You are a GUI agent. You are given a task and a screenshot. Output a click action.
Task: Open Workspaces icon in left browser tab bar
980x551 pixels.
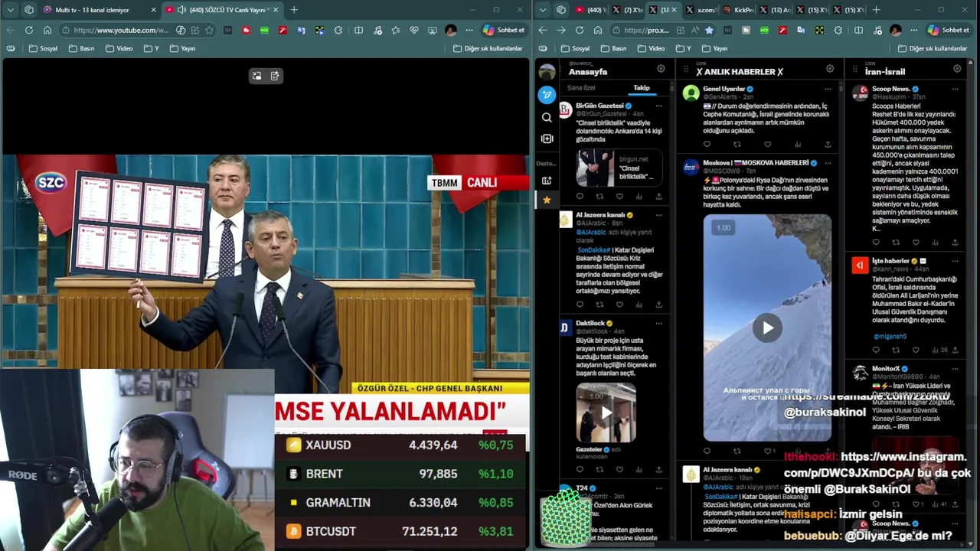29,10
